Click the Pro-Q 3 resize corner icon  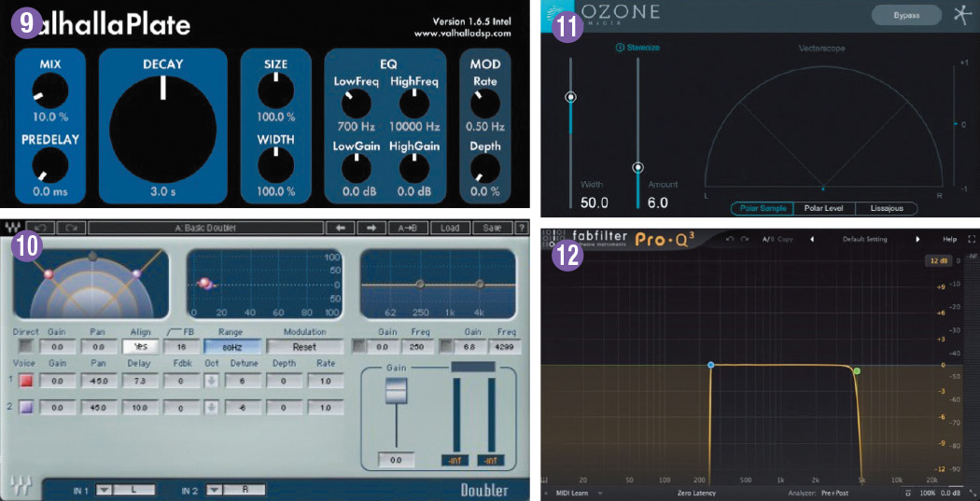click(971, 493)
